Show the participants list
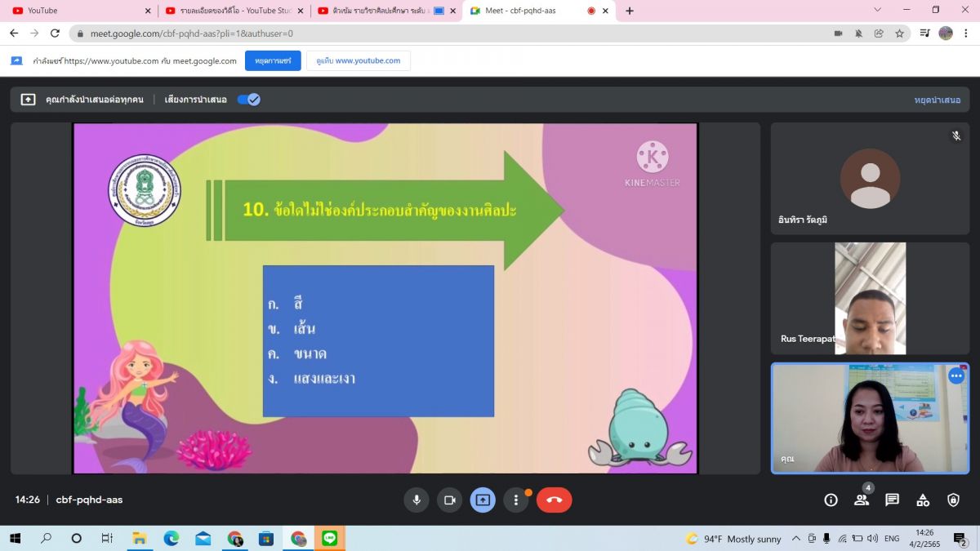Screen dimensions: 980x551 coord(862,500)
